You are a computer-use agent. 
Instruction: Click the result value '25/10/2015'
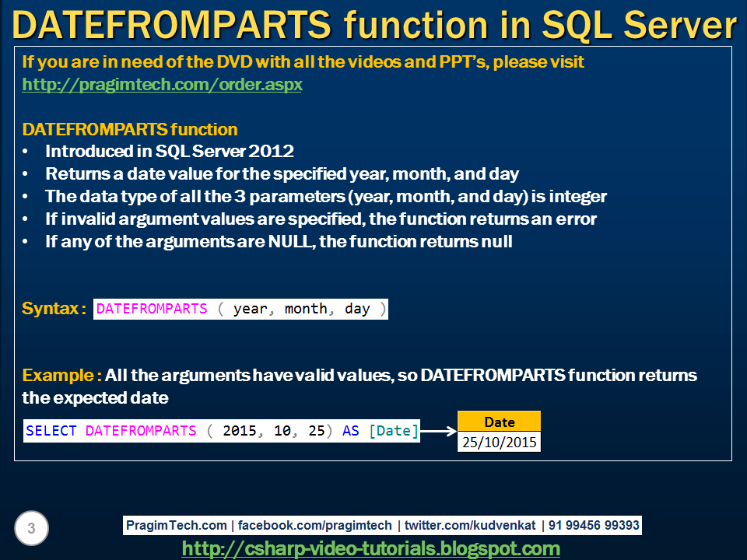click(x=500, y=442)
